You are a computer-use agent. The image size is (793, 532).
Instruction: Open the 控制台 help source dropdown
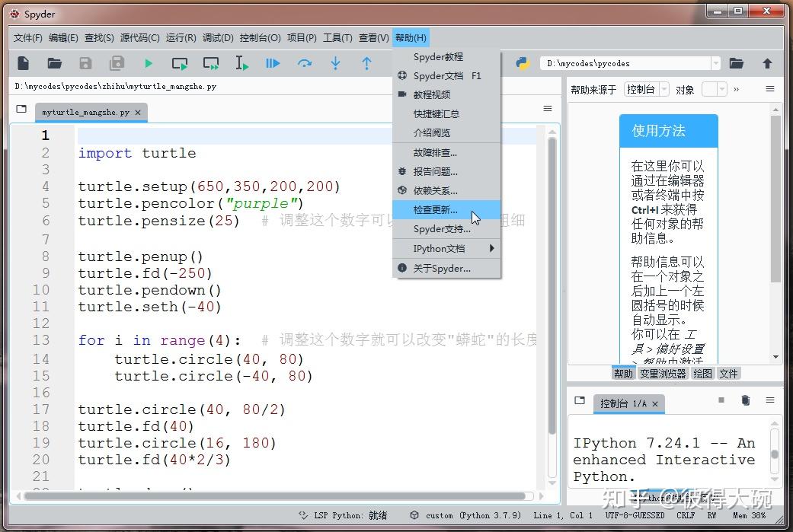tap(662, 89)
